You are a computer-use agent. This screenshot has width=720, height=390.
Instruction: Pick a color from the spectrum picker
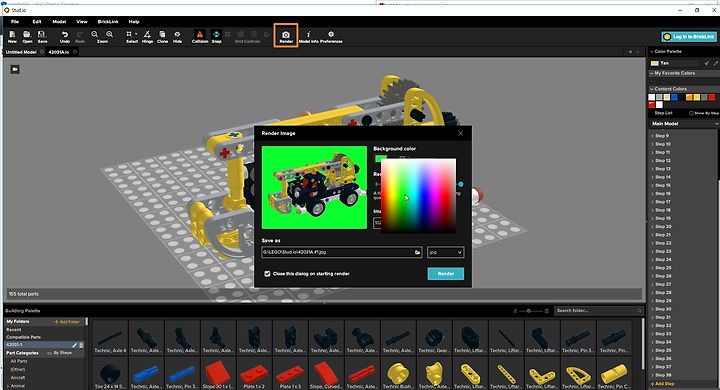[x=419, y=196]
